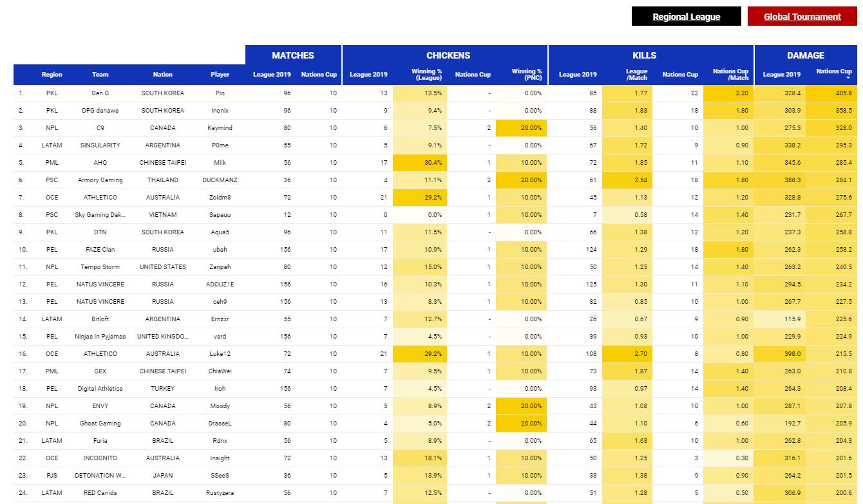Select player ADOUZ1E
The width and height of the screenshot is (863, 504).
point(220,285)
